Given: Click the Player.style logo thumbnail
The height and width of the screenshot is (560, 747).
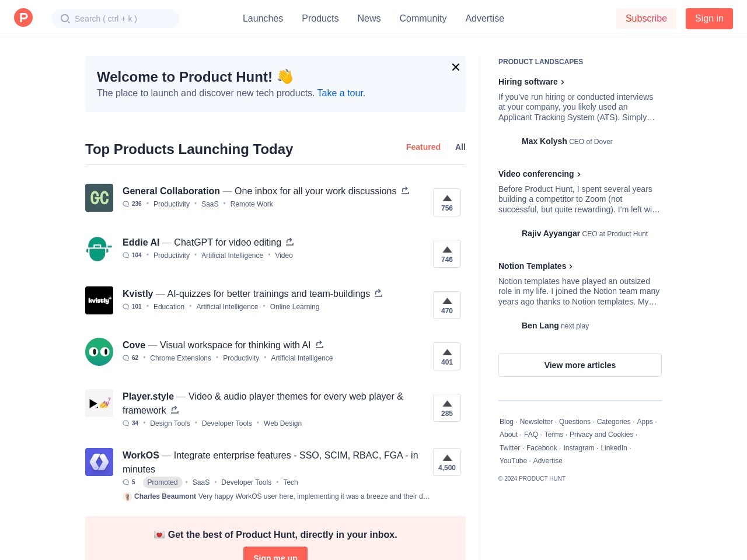Looking at the screenshot, I should [x=99, y=403].
